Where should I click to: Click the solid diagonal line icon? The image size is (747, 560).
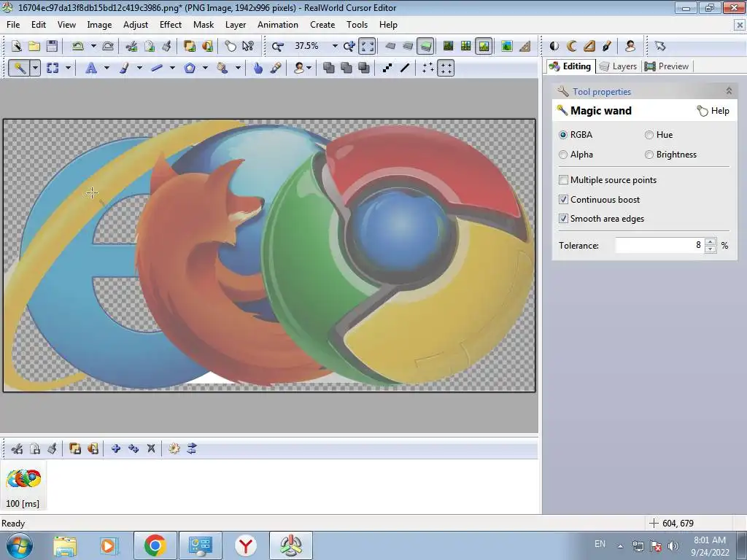[405, 68]
